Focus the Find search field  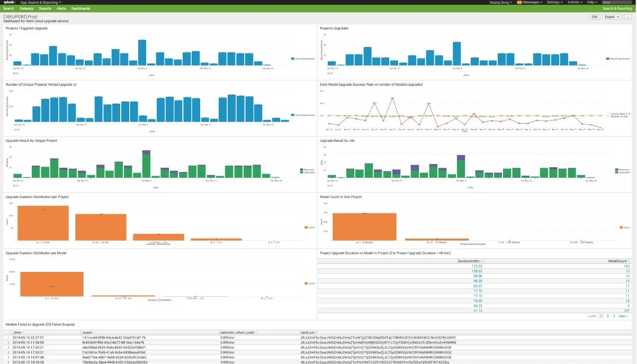(x=617, y=2)
